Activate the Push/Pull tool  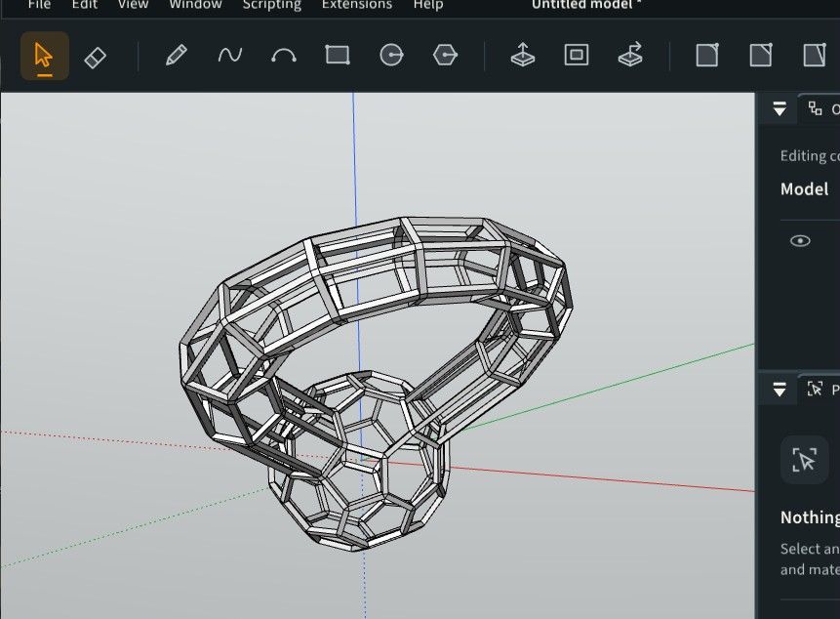[523, 55]
